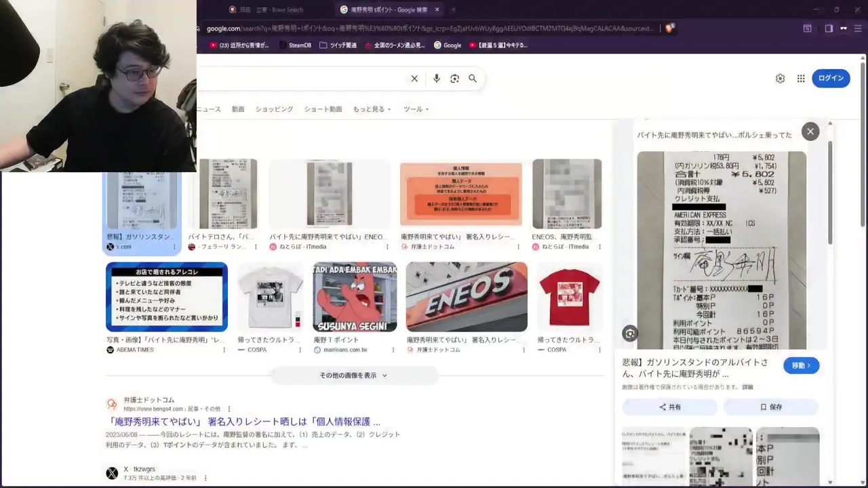Open the 激震5選 YouTube bookmark
The width and height of the screenshot is (868, 488).
tap(498, 45)
